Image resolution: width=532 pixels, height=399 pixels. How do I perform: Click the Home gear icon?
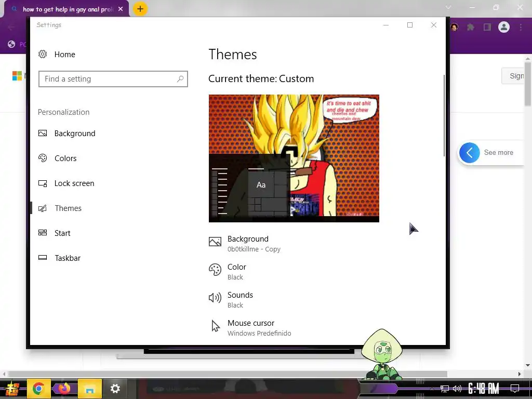[x=43, y=54]
